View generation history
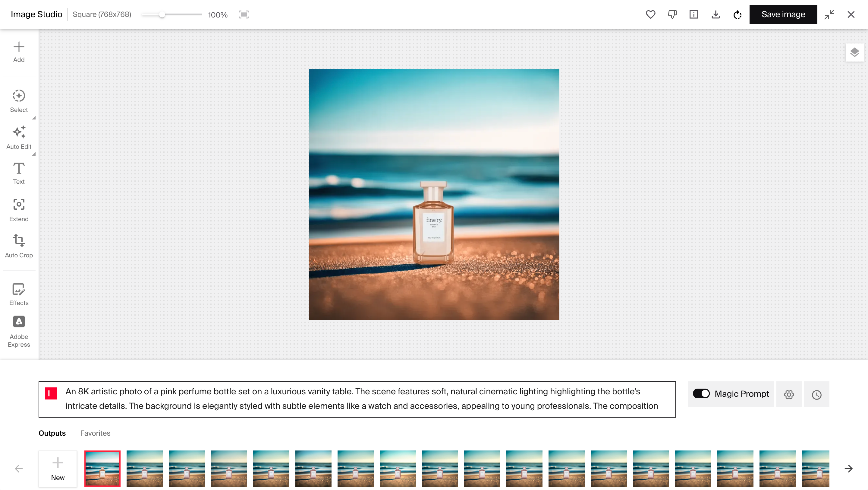Screen dimensions: 868x490 click(x=817, y=394)
